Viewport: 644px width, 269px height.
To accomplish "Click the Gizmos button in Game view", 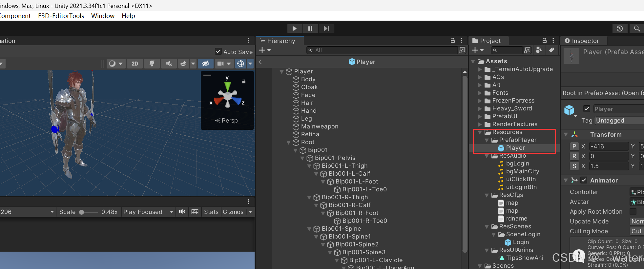I will [x=233, y=212].
